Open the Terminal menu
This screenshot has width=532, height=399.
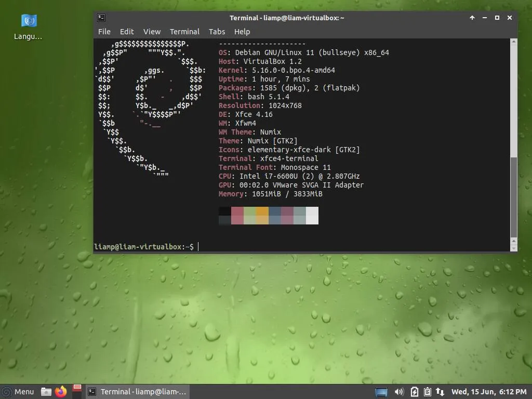pos(184,32)
